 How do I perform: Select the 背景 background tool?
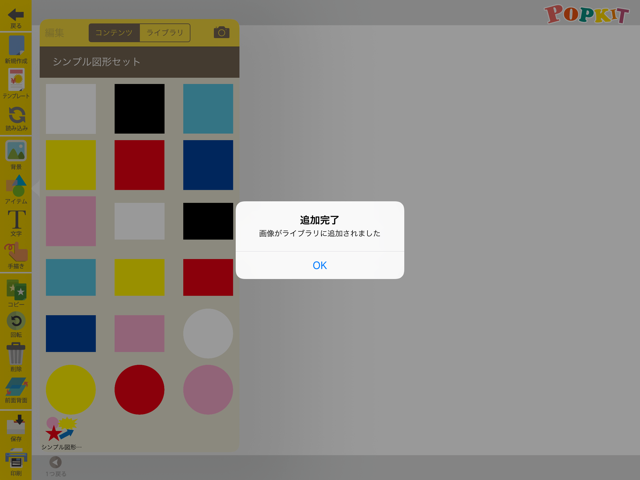click(x=16, y=152)
